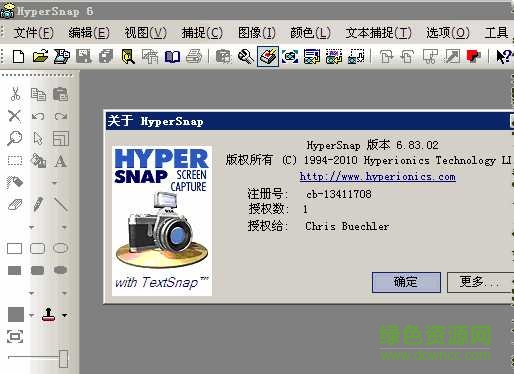Open the 文件(F) menu

(x=33, y=33)
